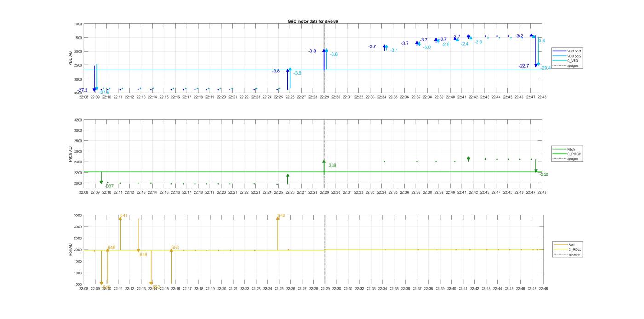Click the "653" label on Roll plot
Image resolution: width=644 pixels, height=319 pixels.
(175, 248)
